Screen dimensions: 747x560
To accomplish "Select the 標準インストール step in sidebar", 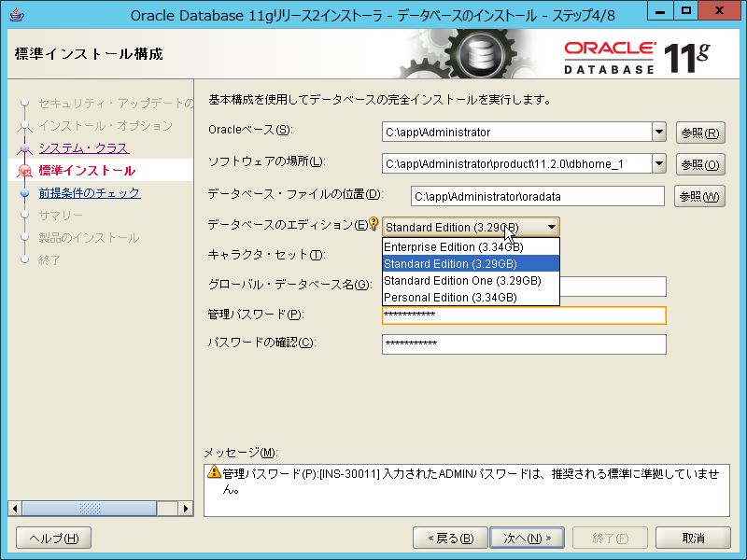I will [87, 171].
